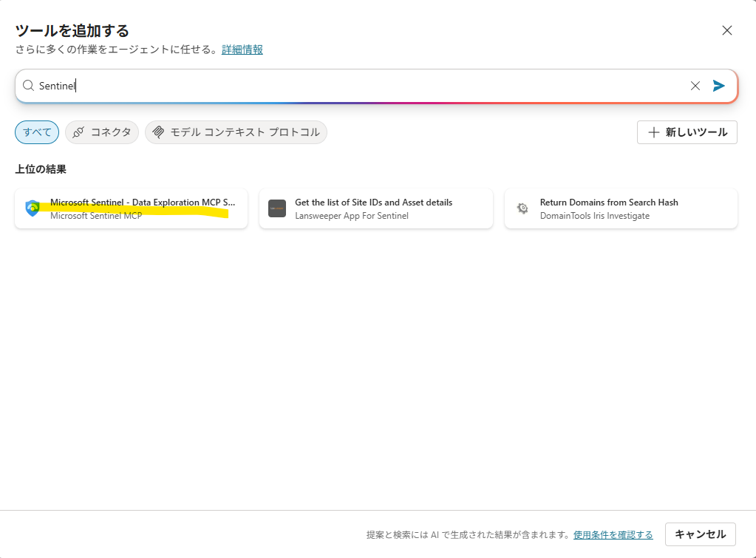Close the ツールを追加する dialog
756x558 pixels.
point(727,30)
